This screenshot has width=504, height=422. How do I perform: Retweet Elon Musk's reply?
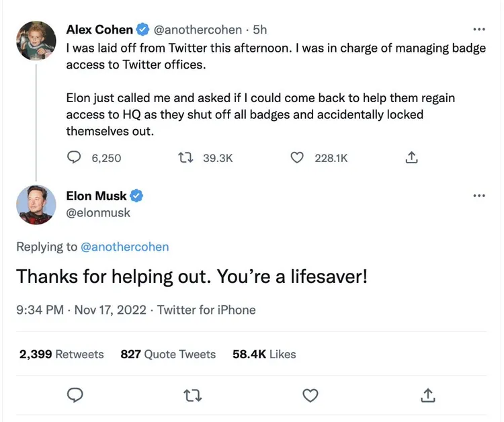(193, 394)
